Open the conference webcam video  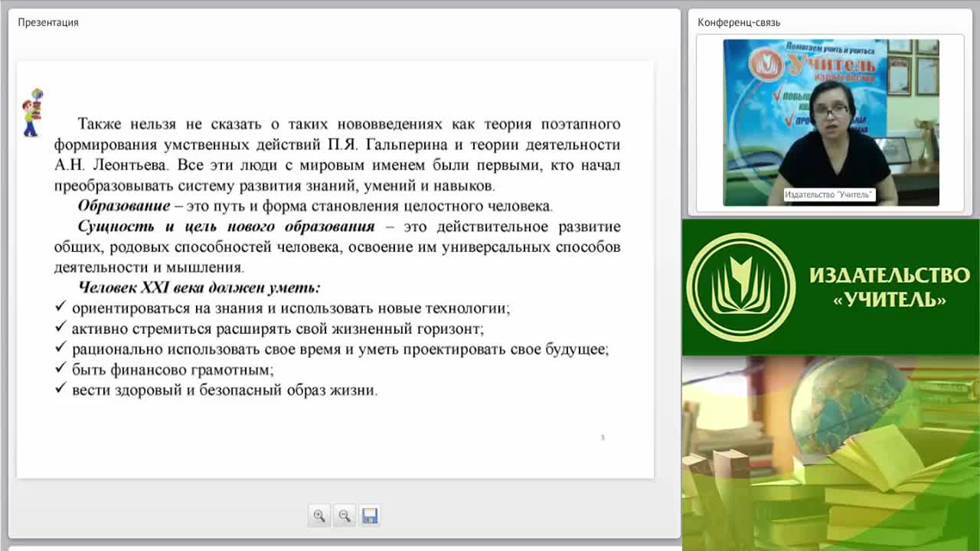pyautogui.click(x=831, y=122)
